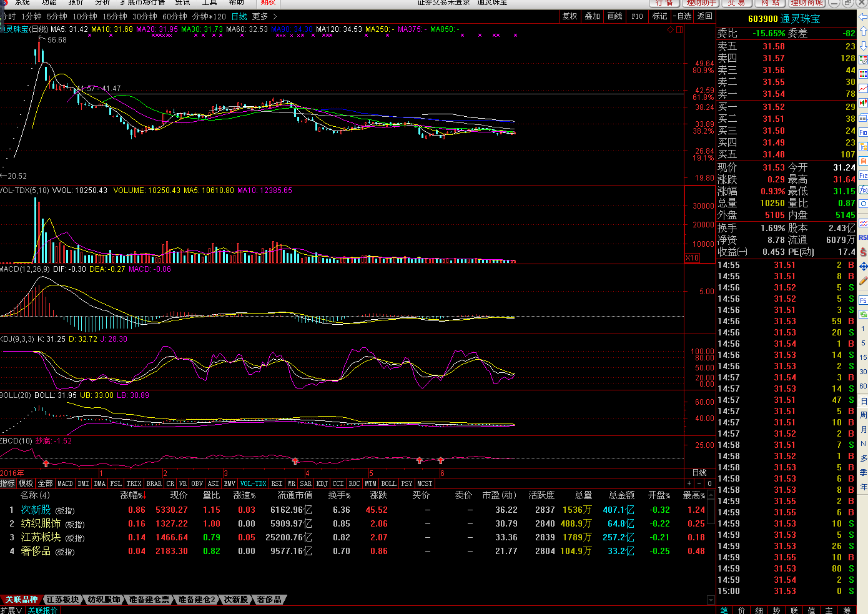Select monthly 月 period in right sidebar
This screenshot has width=868, height=614.
(x=863, y=429)
